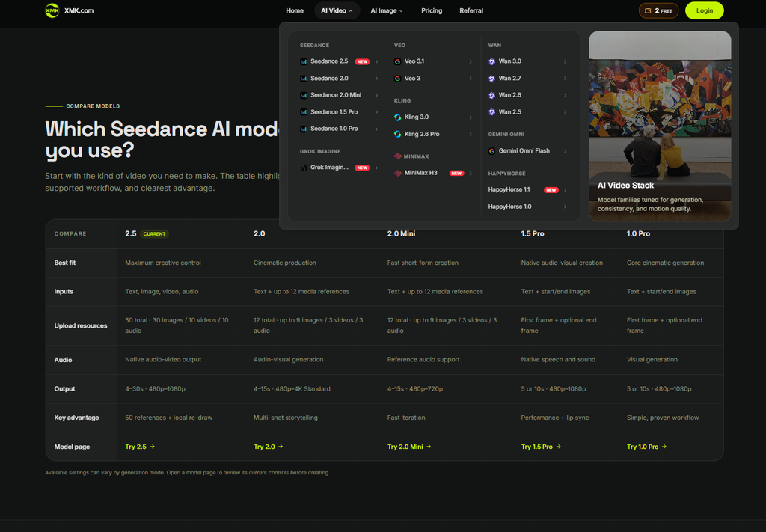Follow the Try 1.0 Pro link

646,447
